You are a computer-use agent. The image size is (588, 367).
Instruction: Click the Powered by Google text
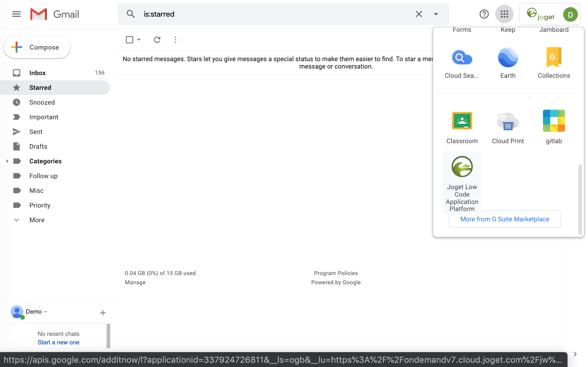point(336,282)
